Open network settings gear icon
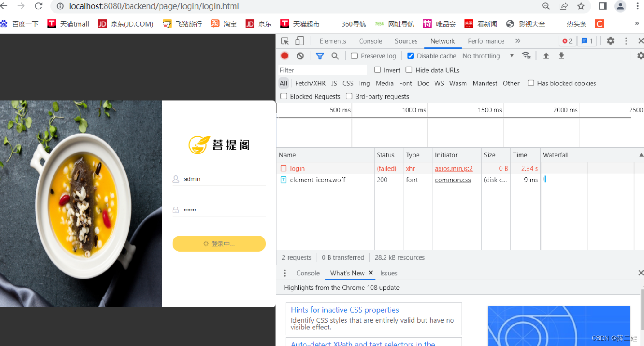Screen dimensions: 644x346 coord(640,56)
